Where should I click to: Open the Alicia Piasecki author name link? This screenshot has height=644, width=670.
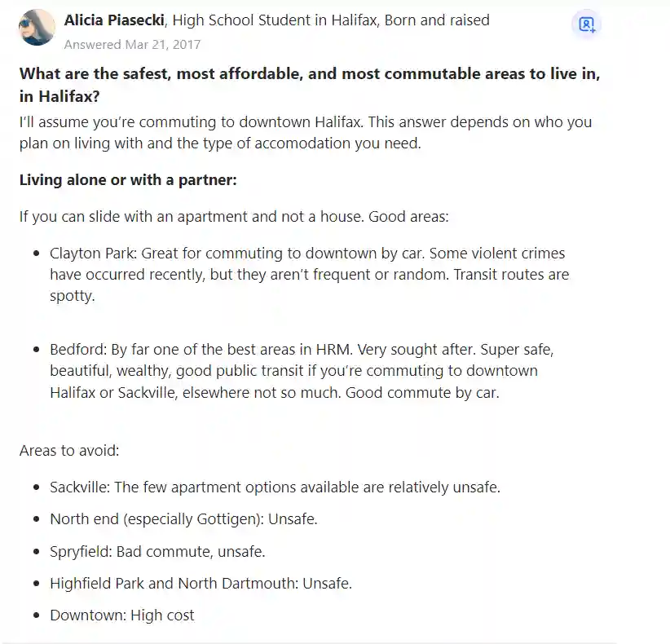(x=114, y=20)
